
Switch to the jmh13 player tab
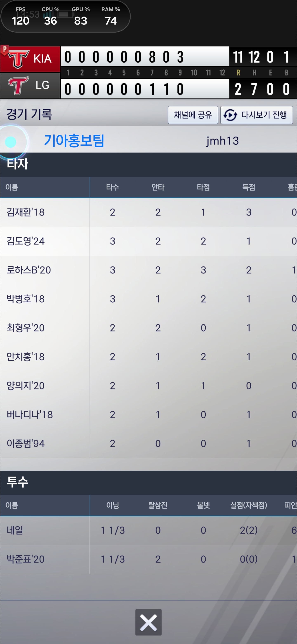(x=222, y=141)
